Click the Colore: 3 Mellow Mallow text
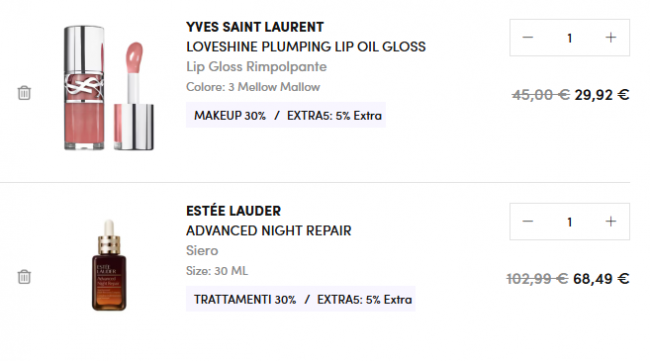 [253, 87]
